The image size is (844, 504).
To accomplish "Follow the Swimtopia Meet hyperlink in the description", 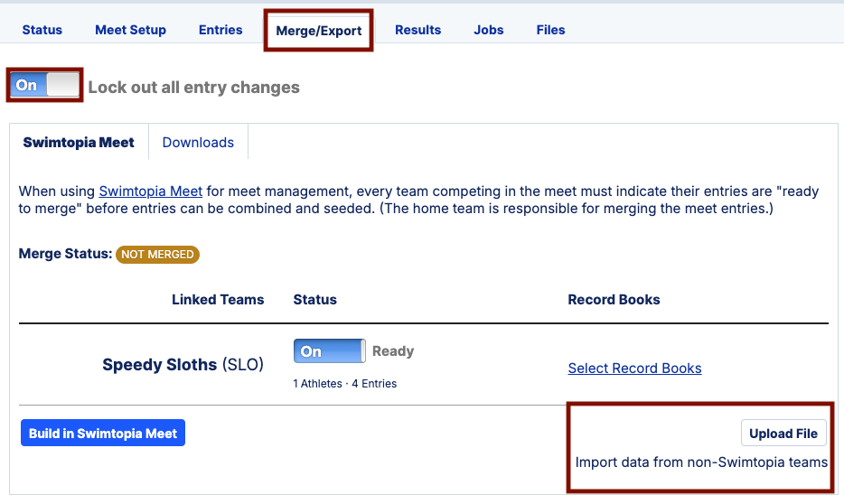I will pyautogui.click(x=151, y=191).
